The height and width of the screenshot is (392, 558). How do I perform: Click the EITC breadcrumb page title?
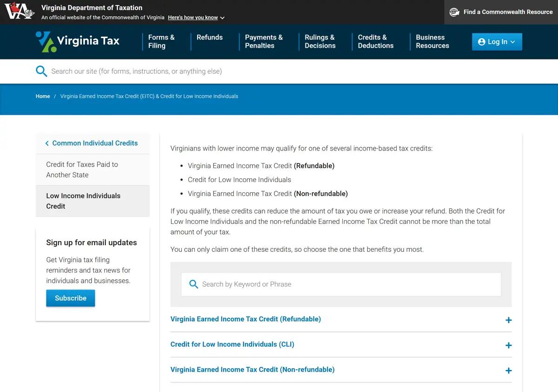point(149,96)
